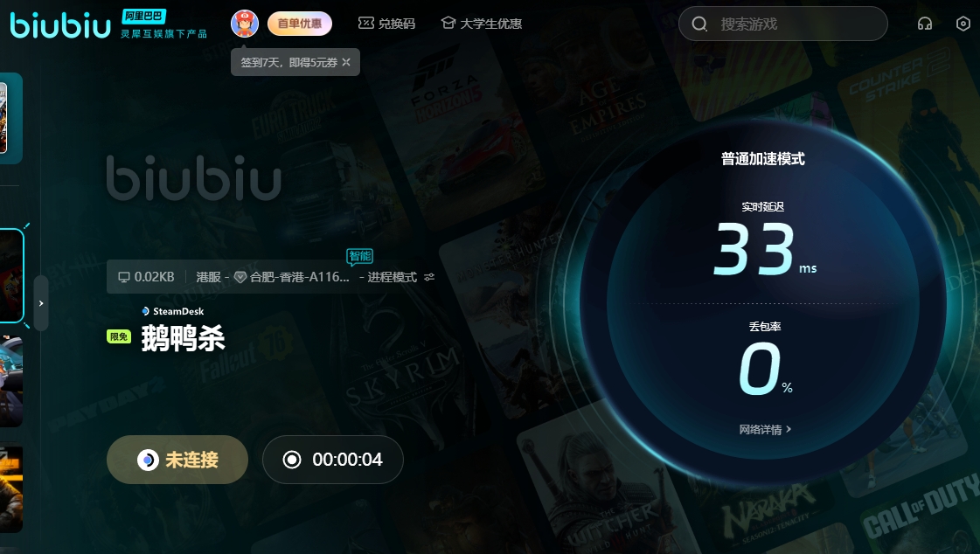Focus the 搜索游戏 search field
Image resolution: width=980 pixels, height=554 pixels.
(782, 24)
